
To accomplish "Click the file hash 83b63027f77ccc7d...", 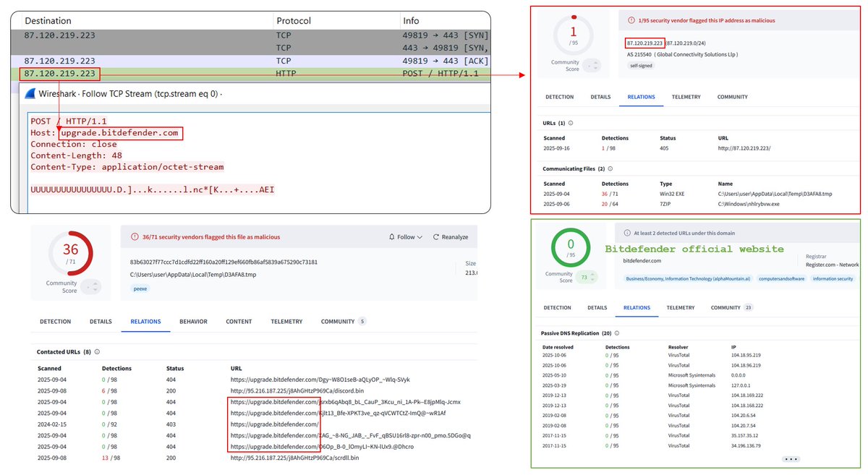I will coord(224,262).
